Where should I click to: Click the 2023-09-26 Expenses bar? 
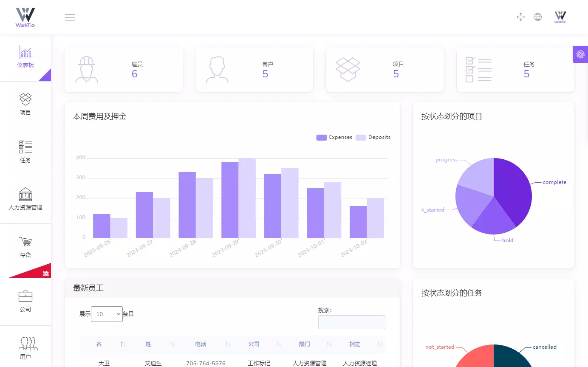(x=102, y=226)
